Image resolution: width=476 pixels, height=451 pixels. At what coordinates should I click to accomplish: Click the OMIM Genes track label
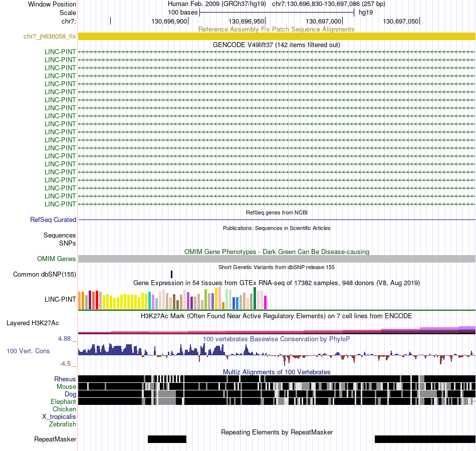coord(56,259)
